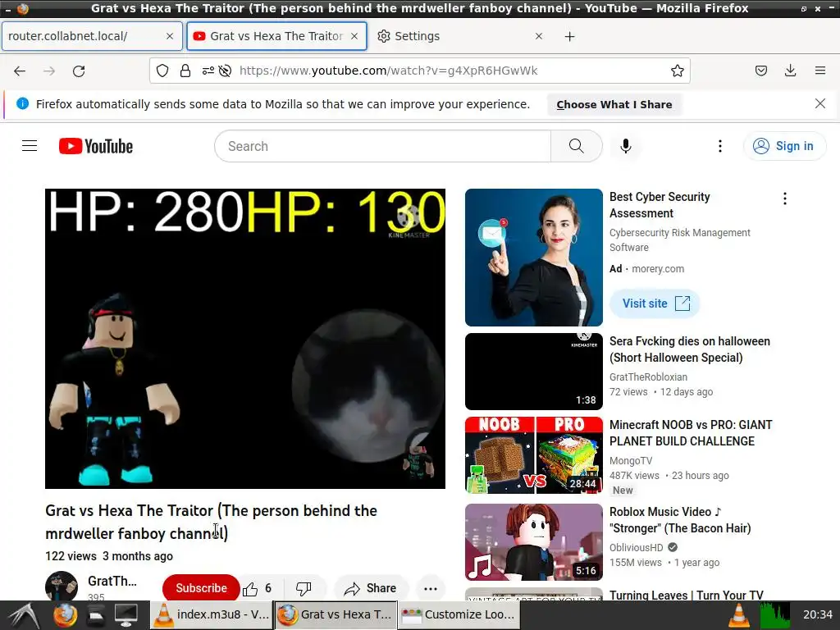
Task: Launch Firefox from the taskbar launcher icon
Action: click(x=65, y=615)
